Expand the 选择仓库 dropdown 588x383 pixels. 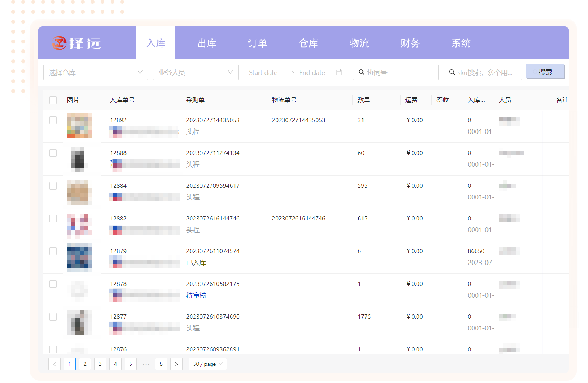pos(96,72)
